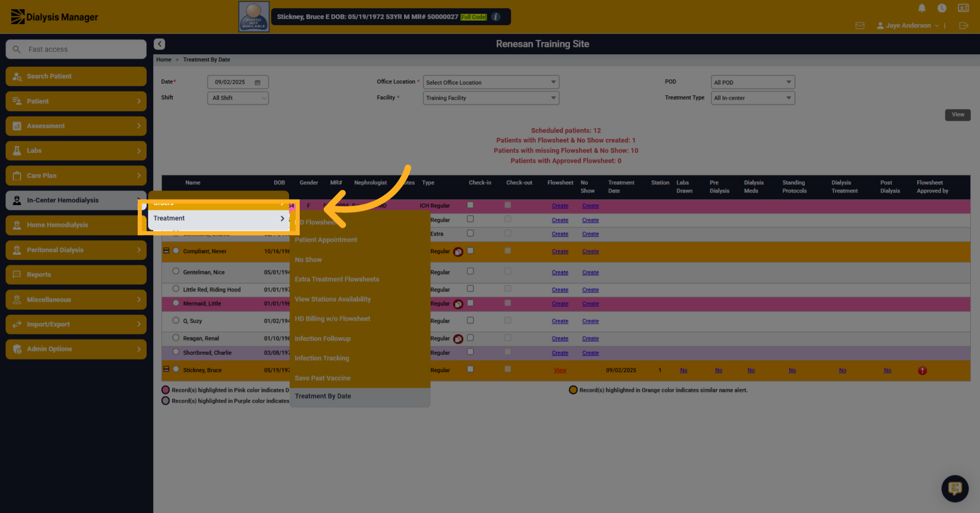
Task: Click the patient photo thumbnail
Action: [x=254, y=17]
